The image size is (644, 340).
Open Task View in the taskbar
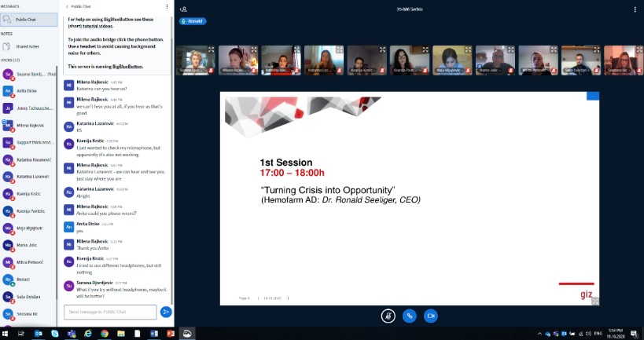[x=22, y=334]
